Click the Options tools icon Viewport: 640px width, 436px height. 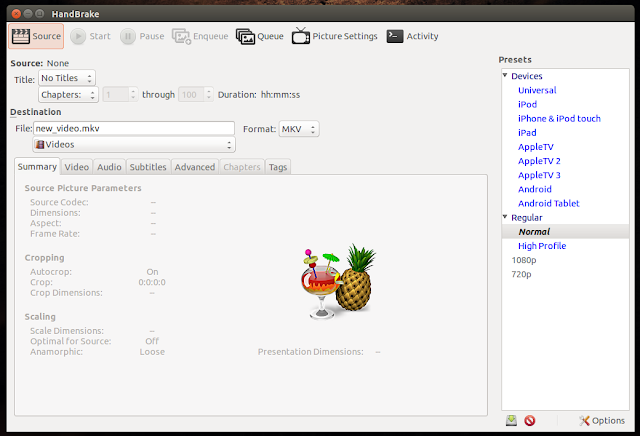tap(584, 420)
